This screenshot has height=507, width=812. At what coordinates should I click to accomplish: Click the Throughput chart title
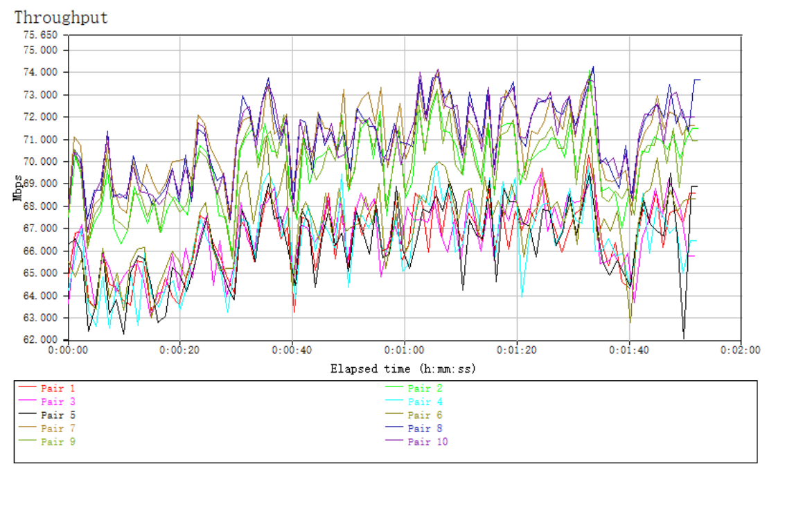tap(61, 17)
